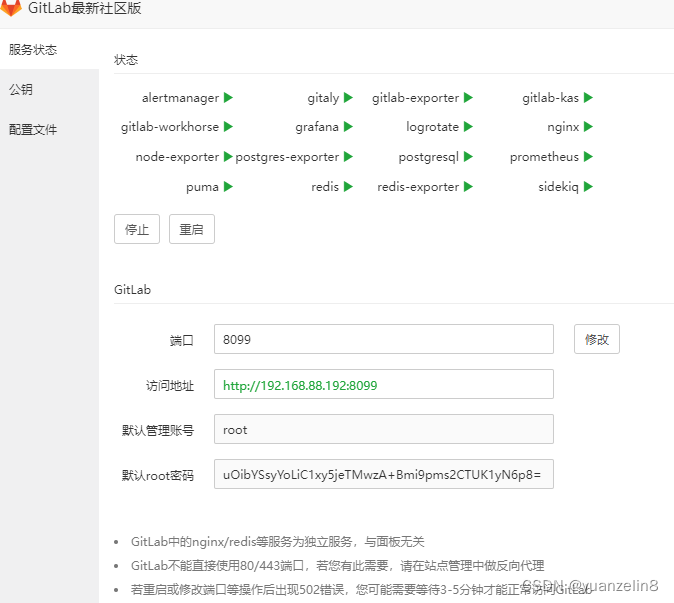Viewport: 674px width, 603px height.
Task: Click the redis green status arrow
Action: tap(348, 187)
